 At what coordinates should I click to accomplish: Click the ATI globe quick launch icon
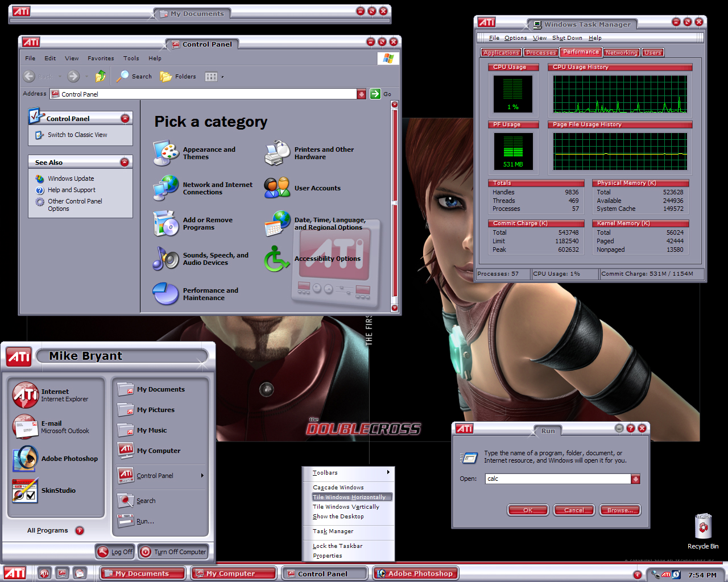(44, 573)
